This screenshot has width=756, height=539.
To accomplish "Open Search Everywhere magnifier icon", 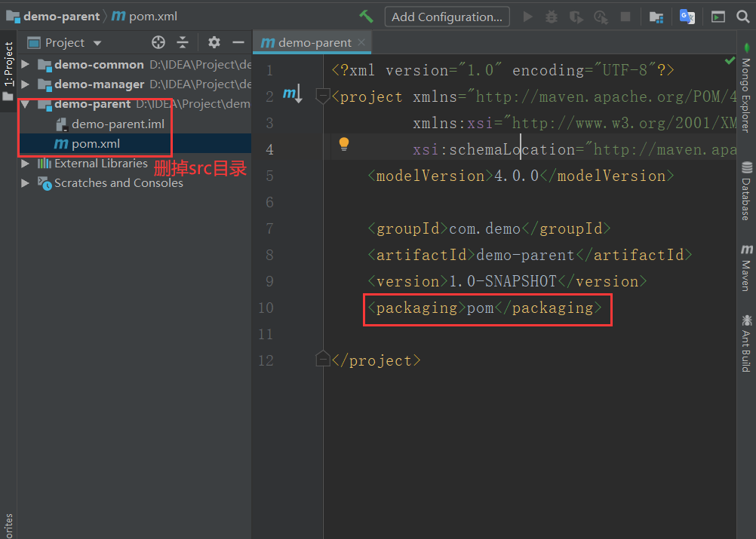I will [743, 17].
